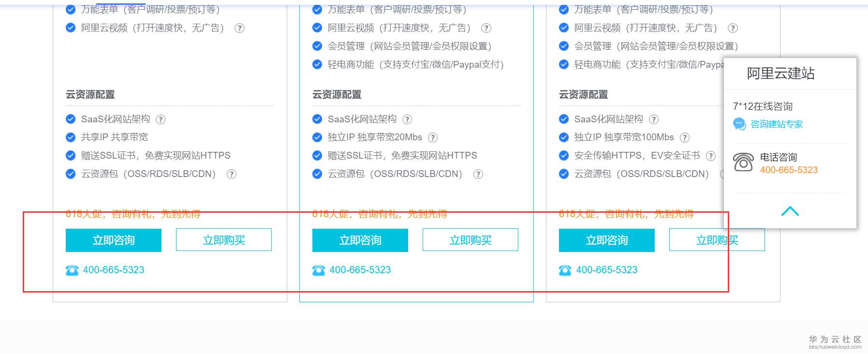Click 赠送SSL证书 row in shared-IP plan
This screenshot has height=354, width=868.
point(156,156)
